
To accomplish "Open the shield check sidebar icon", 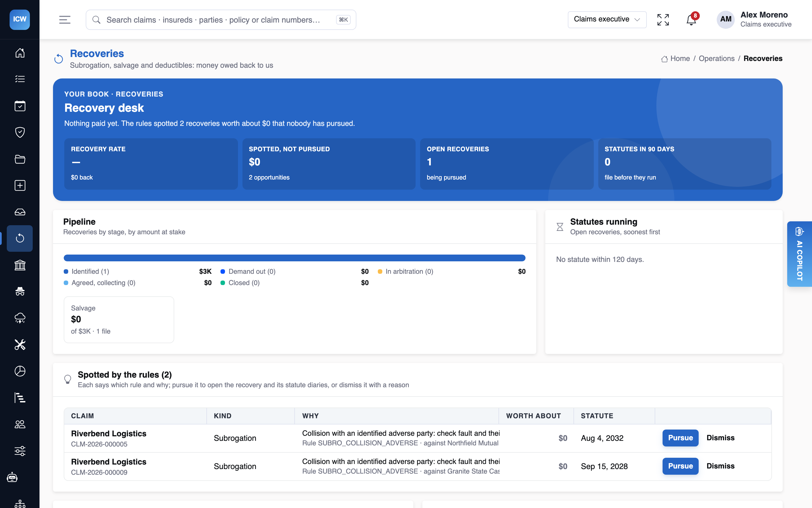I will [x=20, y=132].
